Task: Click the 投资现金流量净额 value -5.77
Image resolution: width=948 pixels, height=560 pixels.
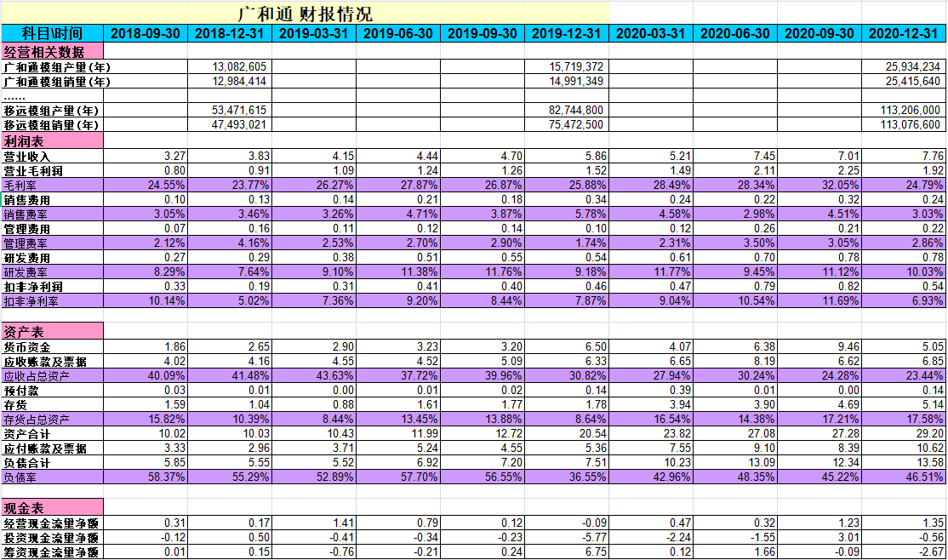Action: (567, 538)
